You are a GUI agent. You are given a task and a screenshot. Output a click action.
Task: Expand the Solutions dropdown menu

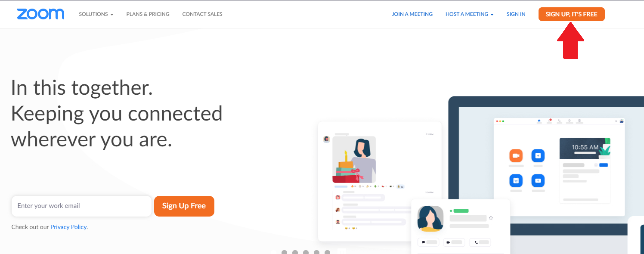(96, 14)
